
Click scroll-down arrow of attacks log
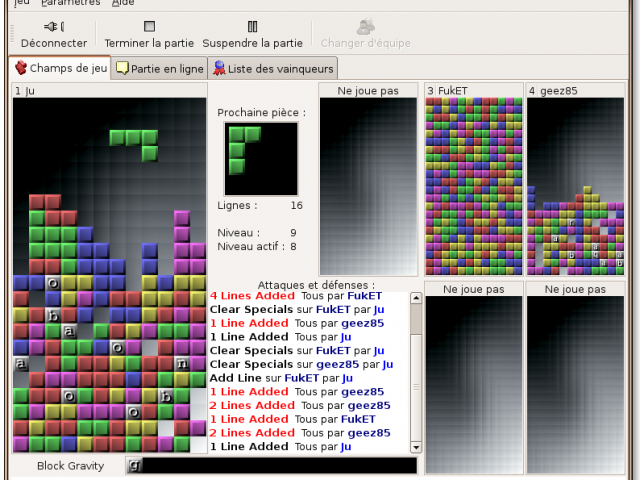(416, 447)
